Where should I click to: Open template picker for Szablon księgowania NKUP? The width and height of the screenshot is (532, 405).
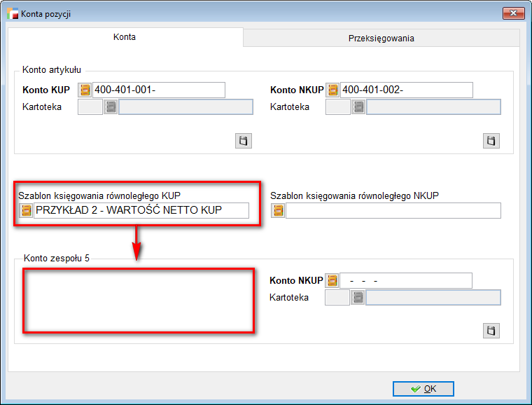278,211
